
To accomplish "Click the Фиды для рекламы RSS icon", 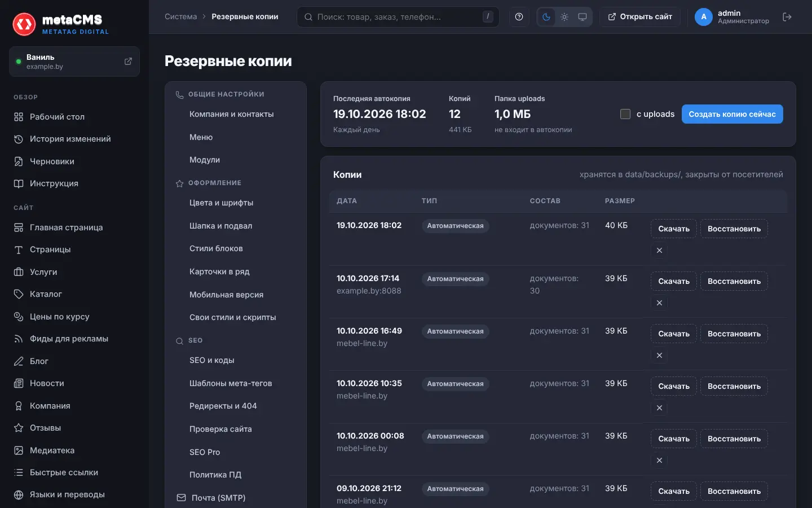I will 19,339.
